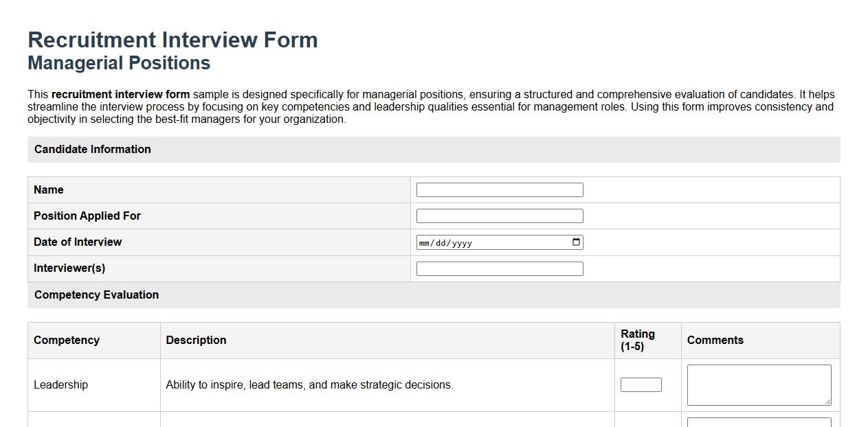Click the Name input field
The width and height of the screenshot is (868, 427).
coord(498,189)
